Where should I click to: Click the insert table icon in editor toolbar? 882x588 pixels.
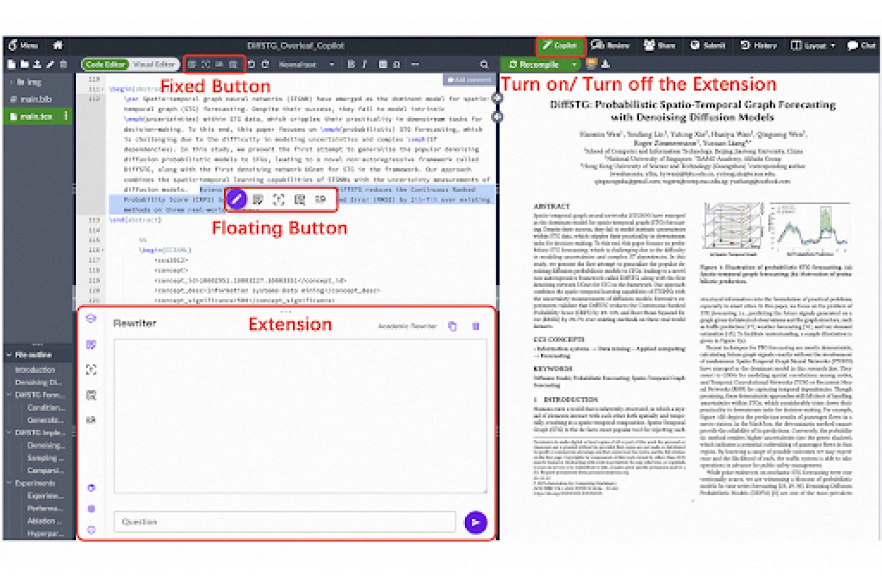[x=383, y=64]
